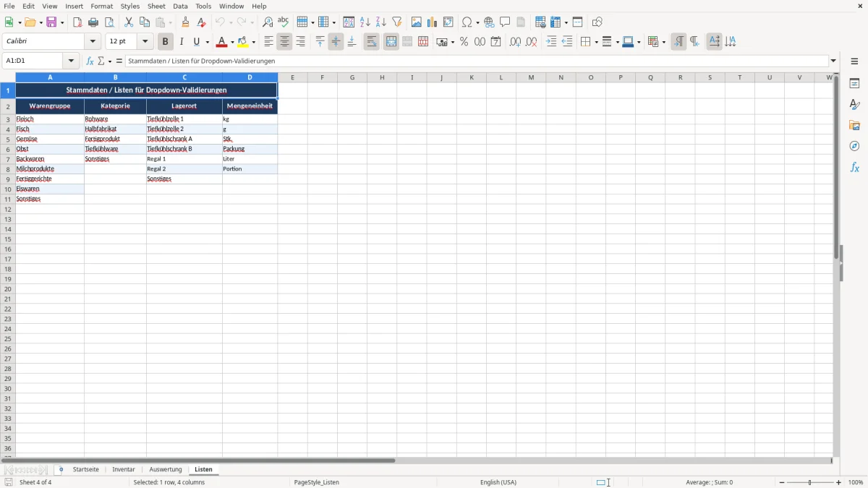Screen dimensions: 868x488
Task: Click the Copy icon
Action: (x=145, y=22)
